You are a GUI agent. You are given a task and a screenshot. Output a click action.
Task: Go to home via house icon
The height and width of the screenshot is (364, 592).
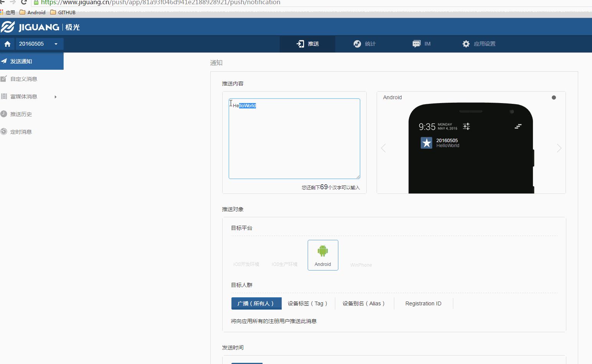pos(7,44)
